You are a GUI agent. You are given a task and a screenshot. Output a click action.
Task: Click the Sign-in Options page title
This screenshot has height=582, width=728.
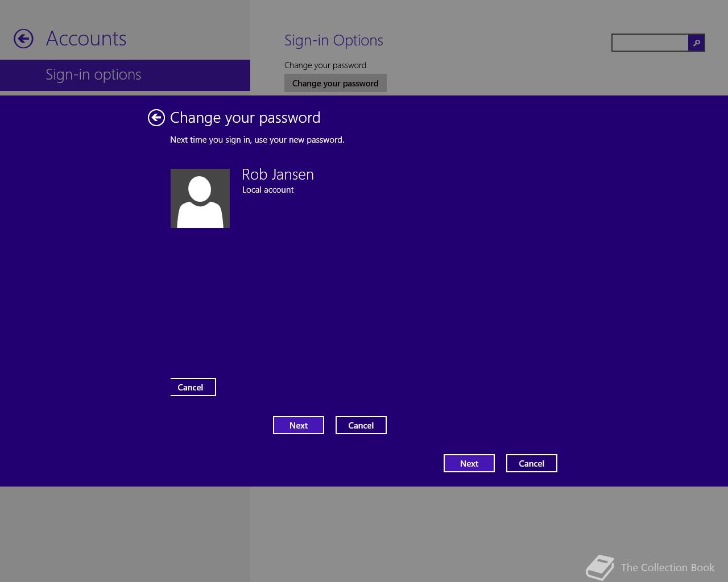[x=334, y=40]
